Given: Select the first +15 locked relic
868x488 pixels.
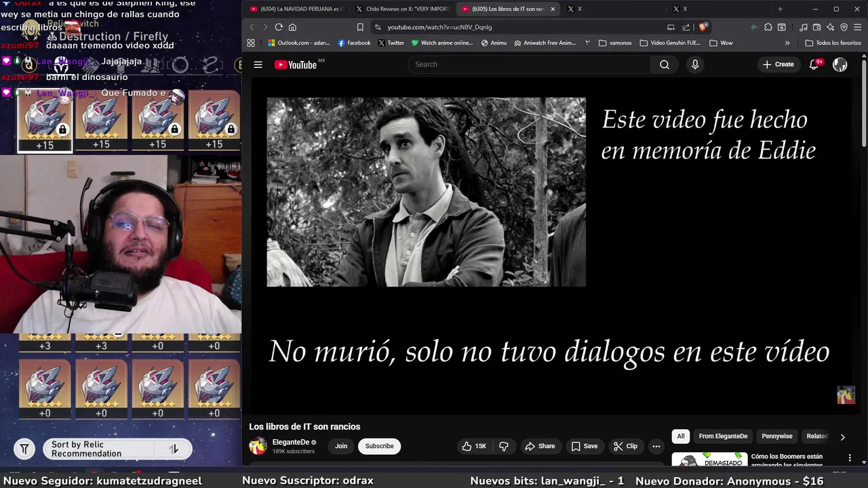Looking at the screenshot, I should click(x=45, y=121).
